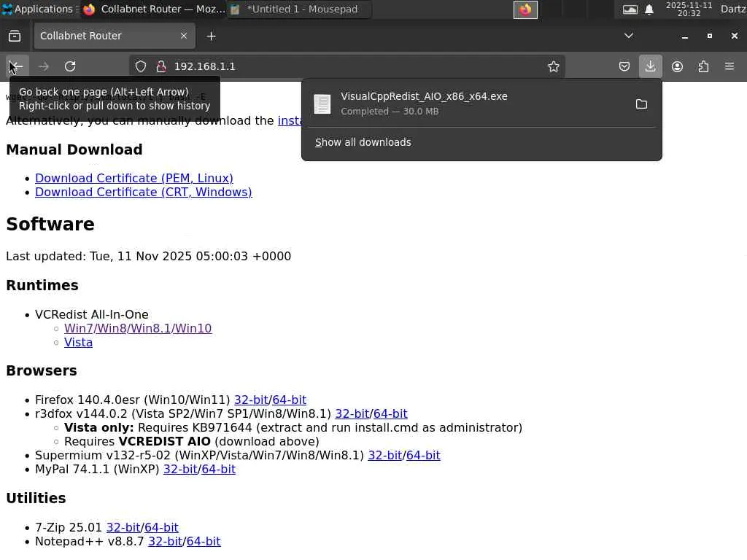Expand the list all tabs chevron

point(628,36)
